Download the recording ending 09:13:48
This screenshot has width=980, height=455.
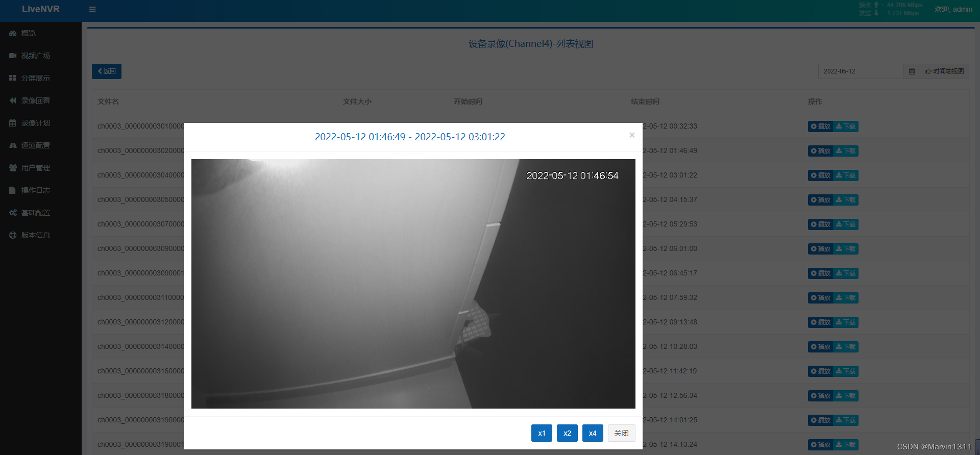846,322
